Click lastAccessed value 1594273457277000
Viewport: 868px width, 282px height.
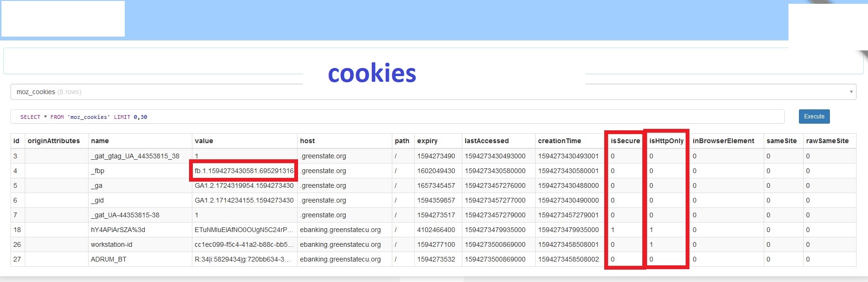(495, 200)
